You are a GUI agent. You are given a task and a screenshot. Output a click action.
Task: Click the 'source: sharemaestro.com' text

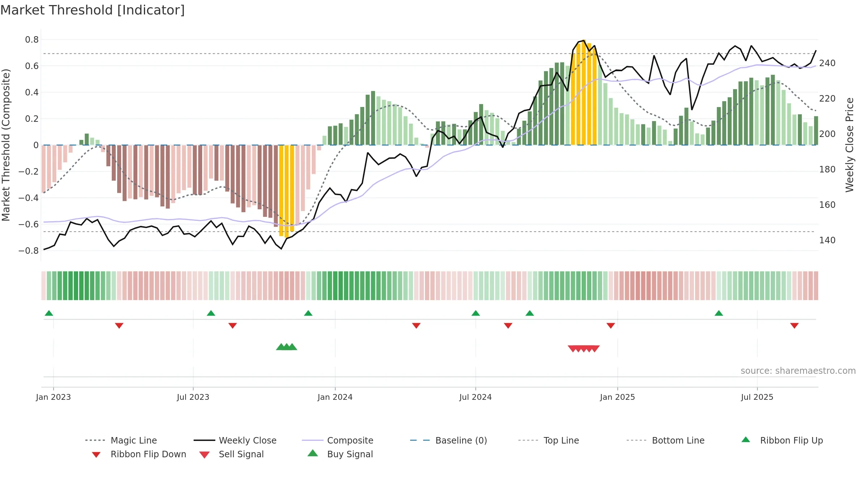[798, 371]
